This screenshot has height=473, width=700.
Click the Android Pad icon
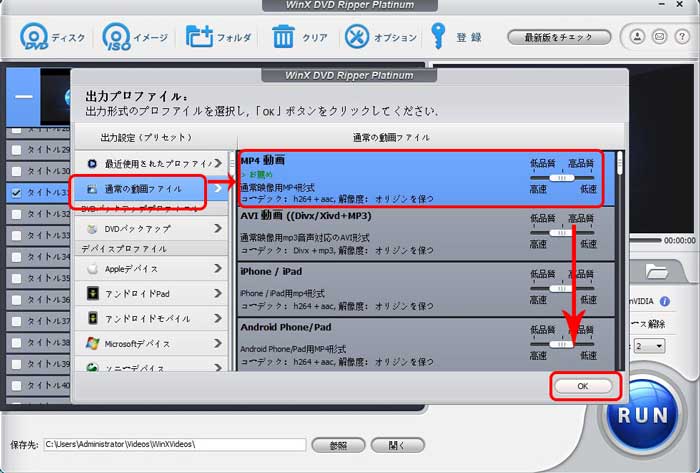[92, 294]
